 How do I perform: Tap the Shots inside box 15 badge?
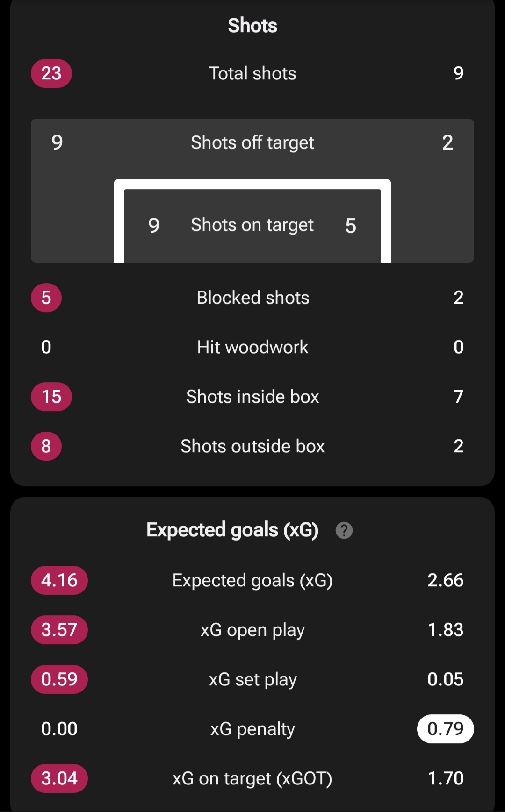click(x=51, y=397)
